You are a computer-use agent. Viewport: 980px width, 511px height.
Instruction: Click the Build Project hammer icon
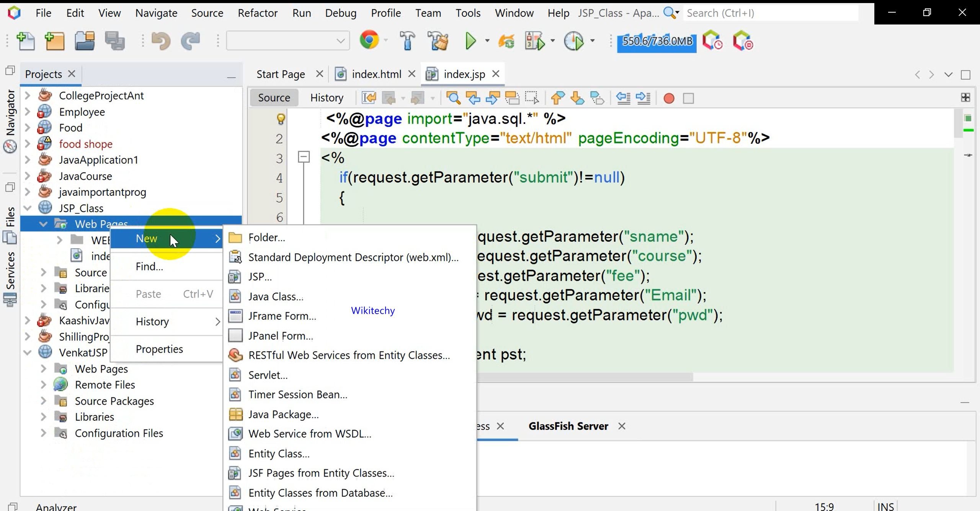coord(407,41)
